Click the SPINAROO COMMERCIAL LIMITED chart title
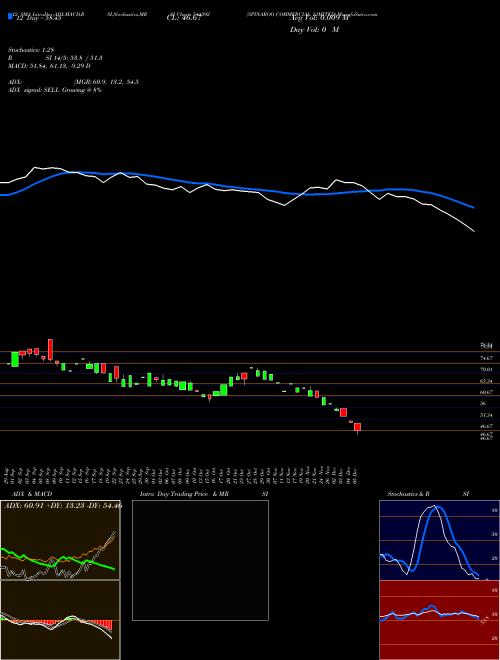 click(312, 14)
